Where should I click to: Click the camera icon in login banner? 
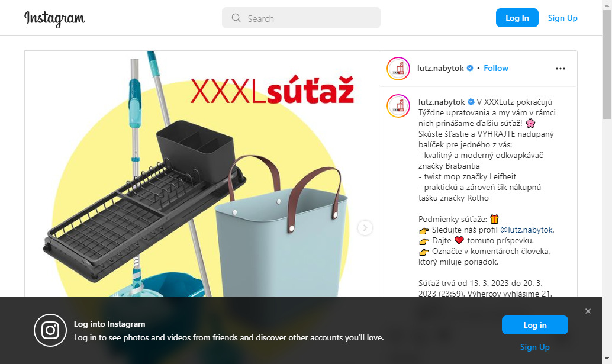click(x=50, y=330)
